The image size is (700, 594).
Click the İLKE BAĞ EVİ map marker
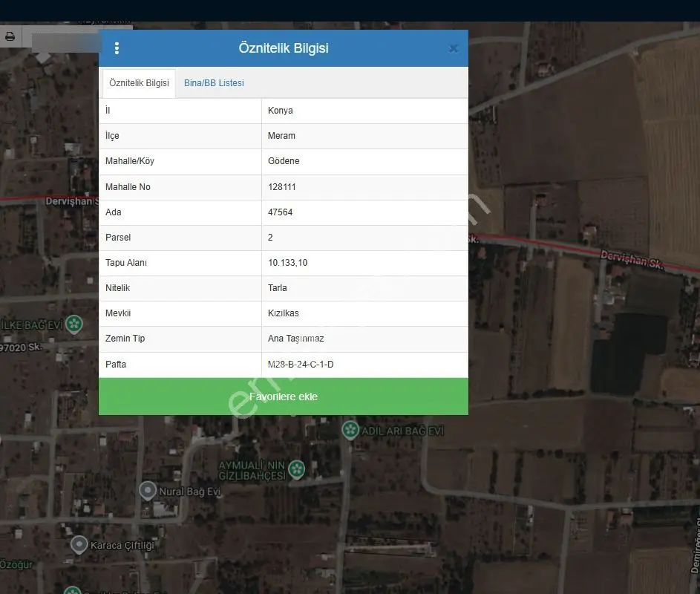click(74, 324)
